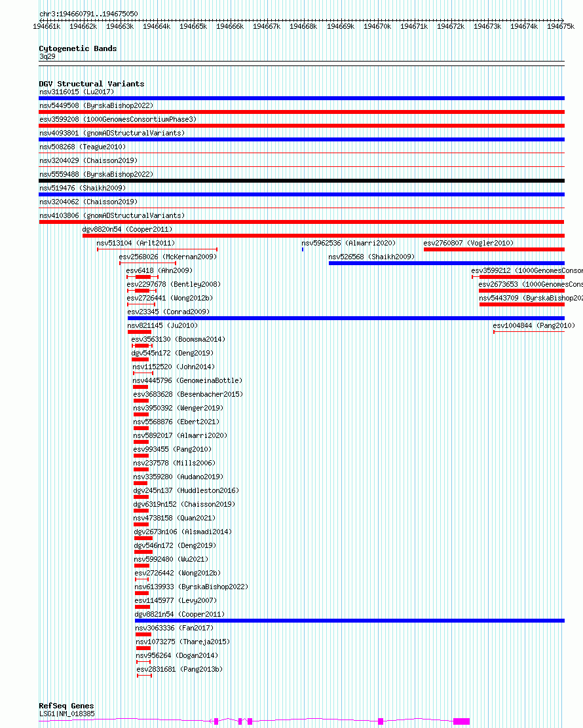
Task: Open nsv5992480 (Wu2021) label
Action: 171,560
